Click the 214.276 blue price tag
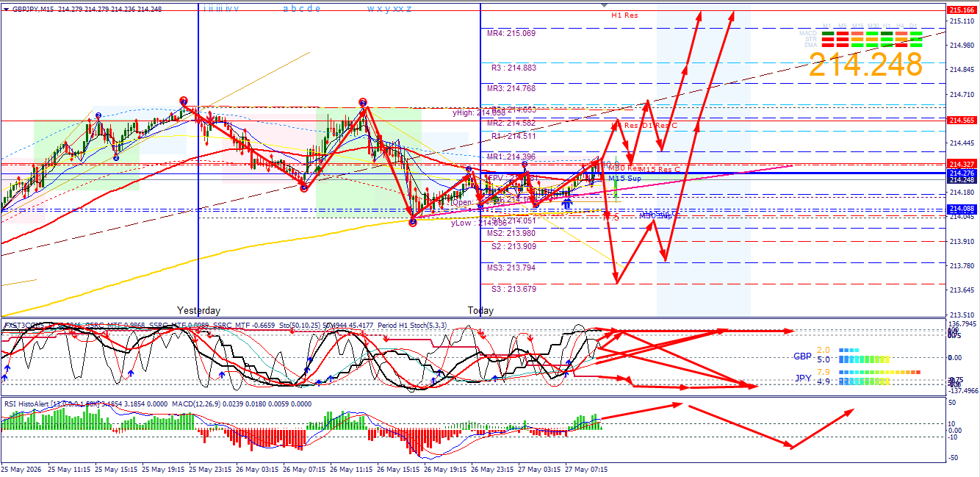Viewport: 980px width, 477px height. click(962, 173)
